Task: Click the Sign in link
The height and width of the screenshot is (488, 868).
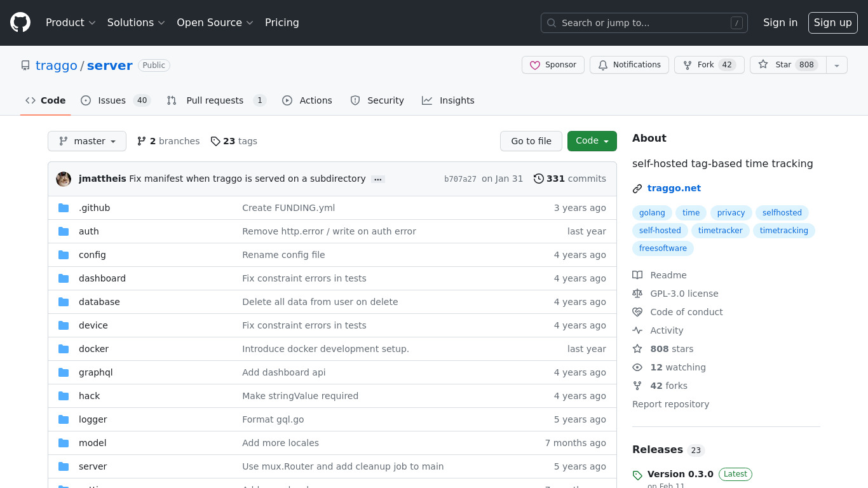Action: coord(780,23)
